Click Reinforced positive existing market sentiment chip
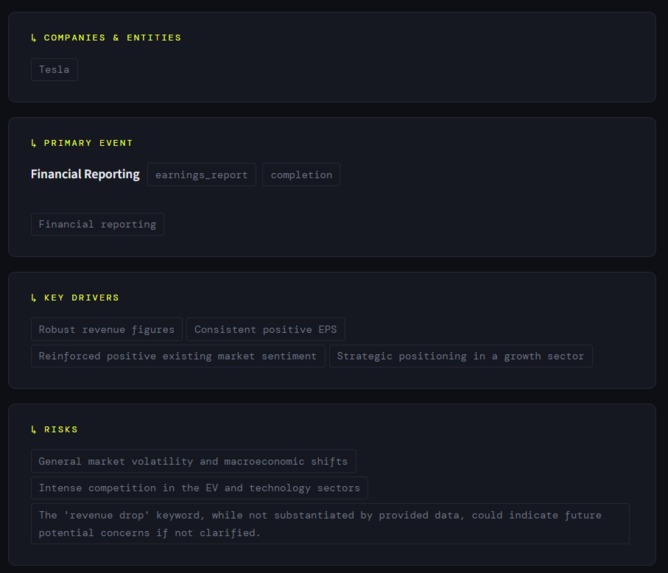Screen dimensions: 668x573 point(178,356)
